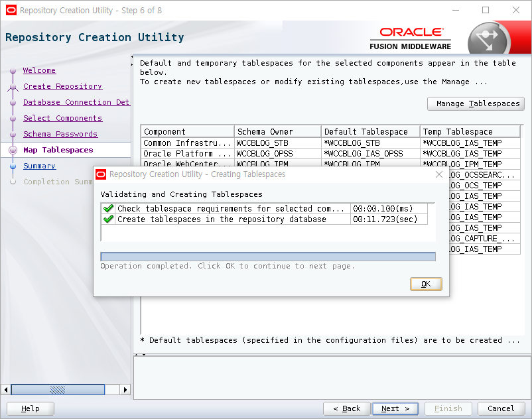Sort by Temp Tablespace column header
532x419 pixels.
pos(470,131)
